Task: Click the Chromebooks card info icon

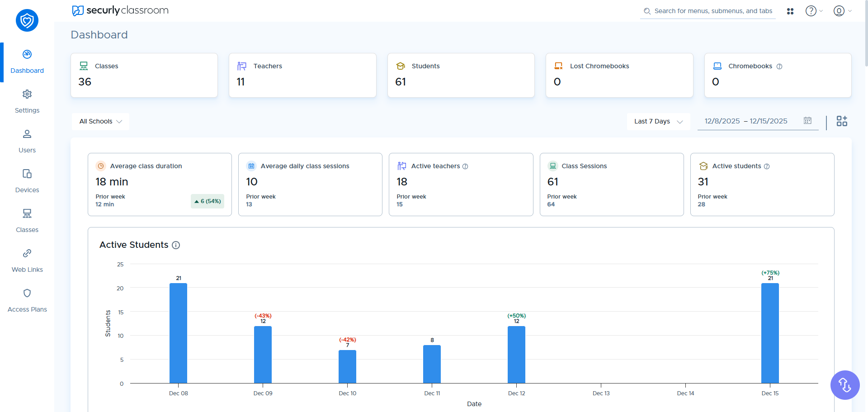Action: coord(779,66)
